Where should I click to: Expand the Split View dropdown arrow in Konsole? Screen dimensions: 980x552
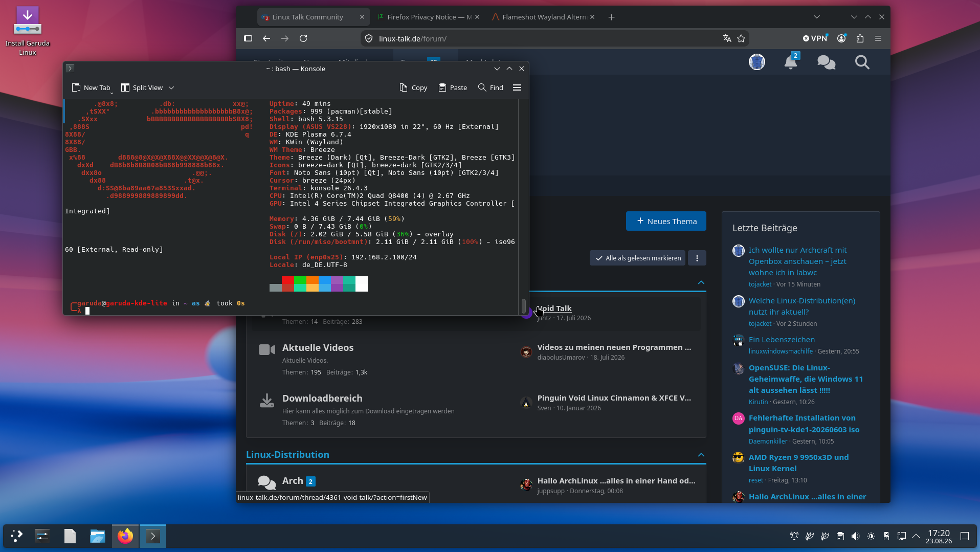pos(171,87)
